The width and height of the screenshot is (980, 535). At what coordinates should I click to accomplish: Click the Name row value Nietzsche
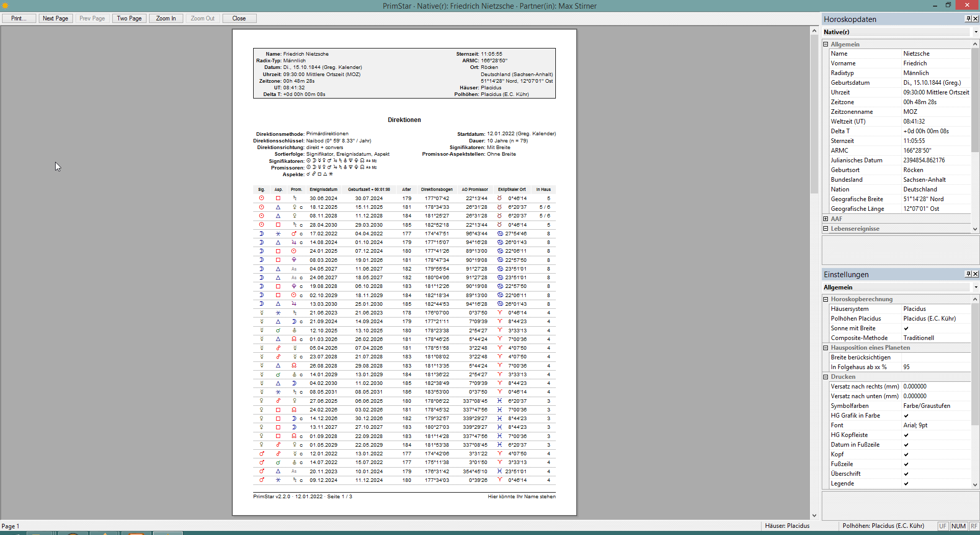pyautogui.click(x=936, y=54)
